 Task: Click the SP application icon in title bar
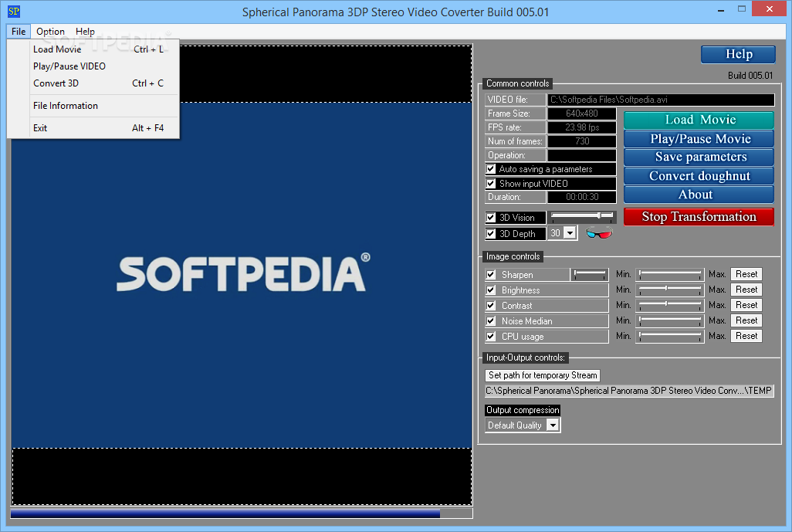(x=14, y=11)
